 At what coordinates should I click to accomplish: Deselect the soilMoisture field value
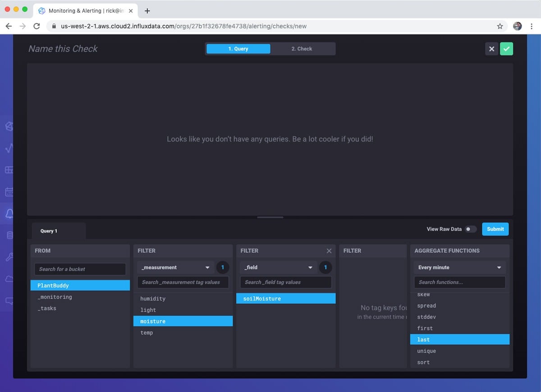(286, 298)
